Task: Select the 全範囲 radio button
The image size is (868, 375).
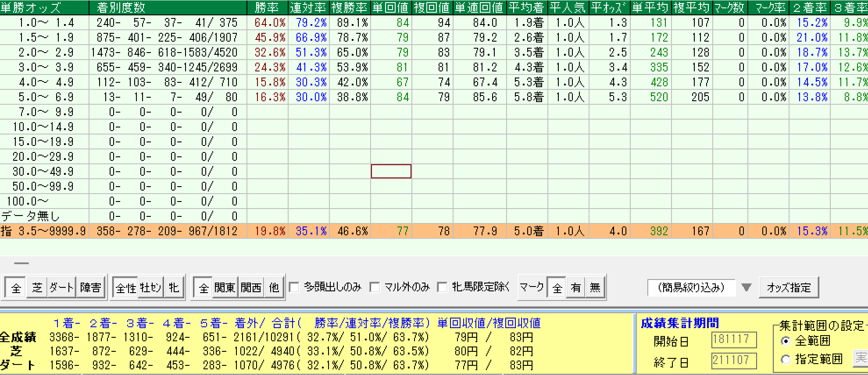Action: click(786, 341)
